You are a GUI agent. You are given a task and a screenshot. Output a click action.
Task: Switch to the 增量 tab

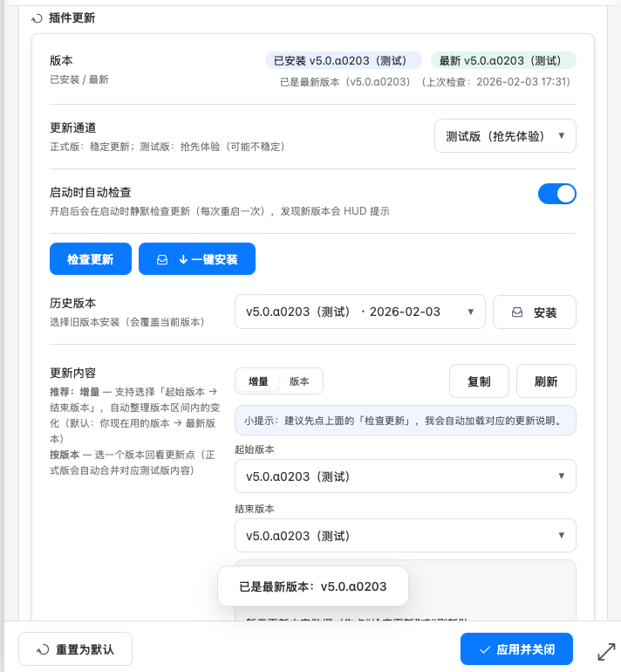pos(258,381)
